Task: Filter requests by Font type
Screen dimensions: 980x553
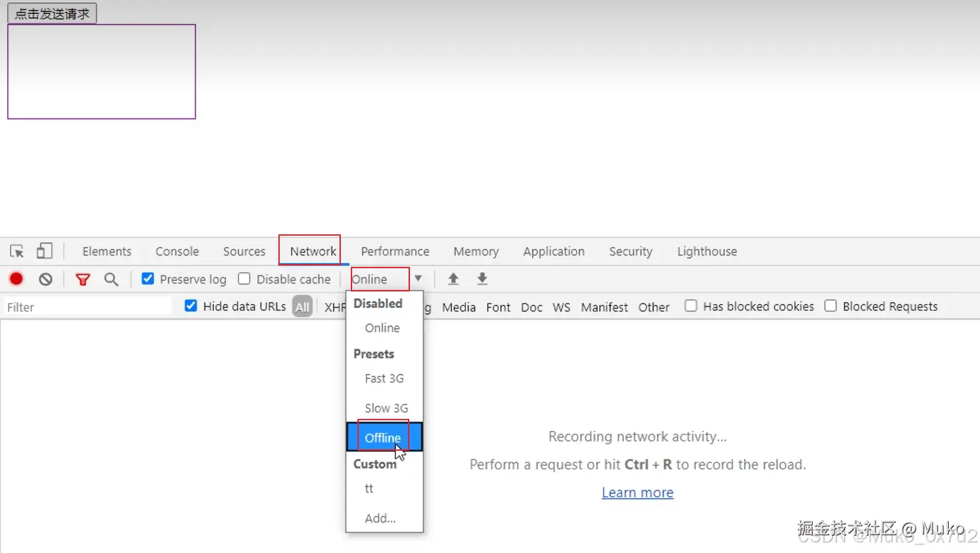Action: 498,307
